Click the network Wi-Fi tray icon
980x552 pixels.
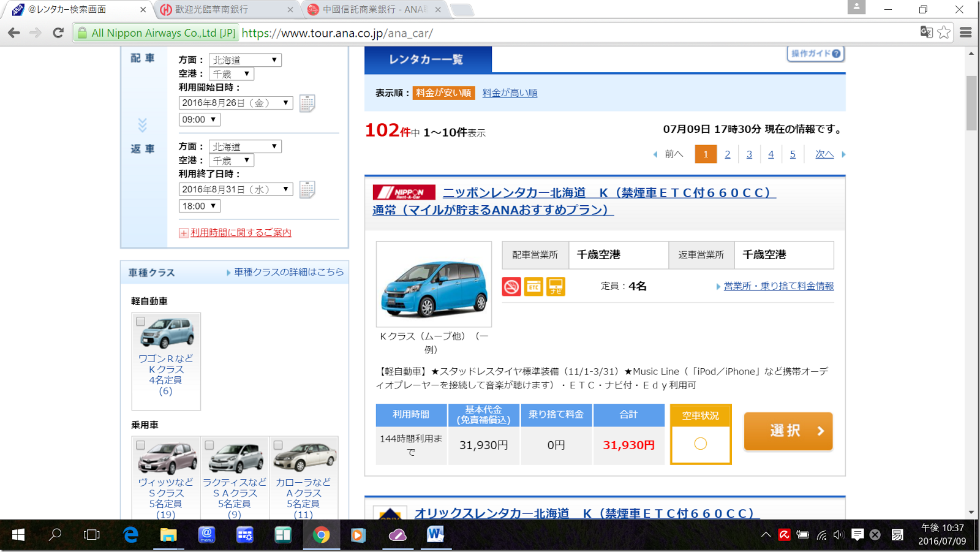821,535
